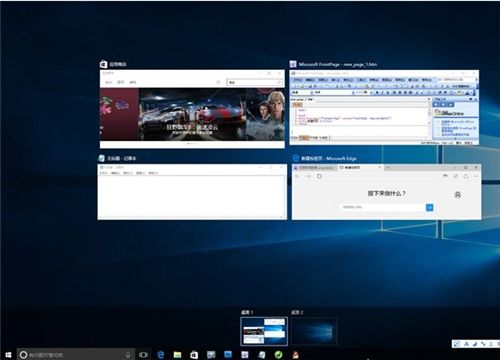
Task: Switch to the first Edge tab
Action: coord(314,168)
